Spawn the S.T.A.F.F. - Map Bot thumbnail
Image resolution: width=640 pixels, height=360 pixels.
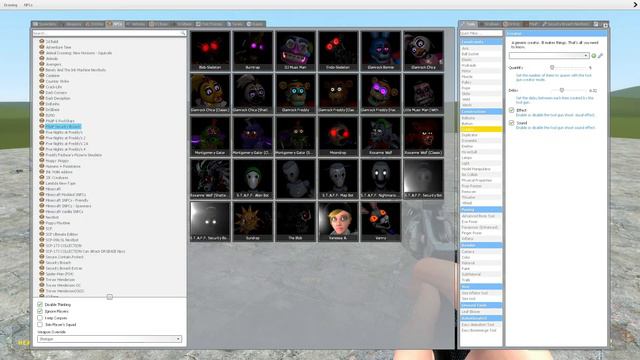tap(338, 178)
